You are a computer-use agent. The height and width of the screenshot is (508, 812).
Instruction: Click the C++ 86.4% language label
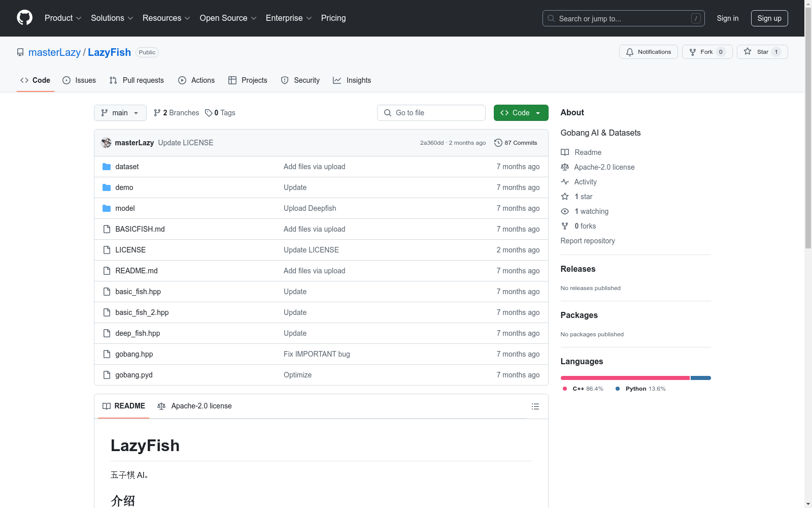pyautogui.click(x=583, y=389)
